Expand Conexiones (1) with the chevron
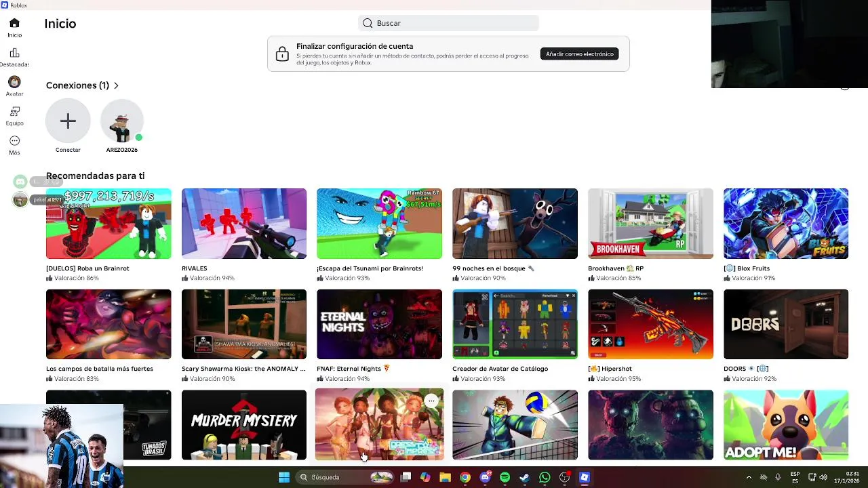The image size is (868, 488). [x=116, y=85]
